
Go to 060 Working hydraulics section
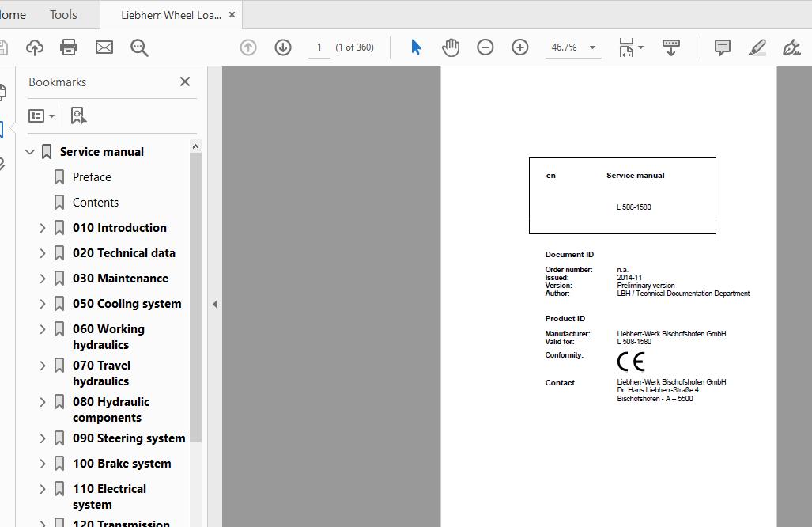[x=109, y=337]
